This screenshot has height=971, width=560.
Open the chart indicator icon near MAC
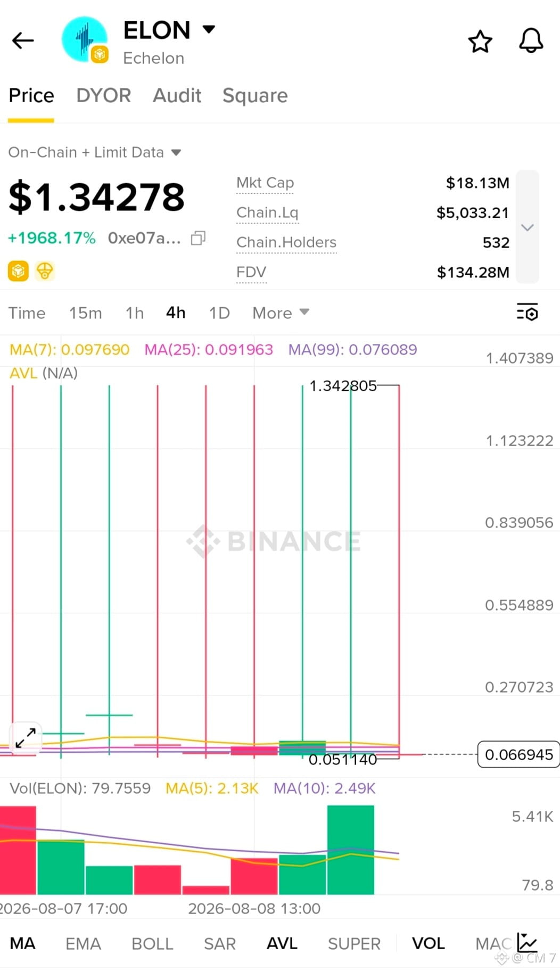526,942
